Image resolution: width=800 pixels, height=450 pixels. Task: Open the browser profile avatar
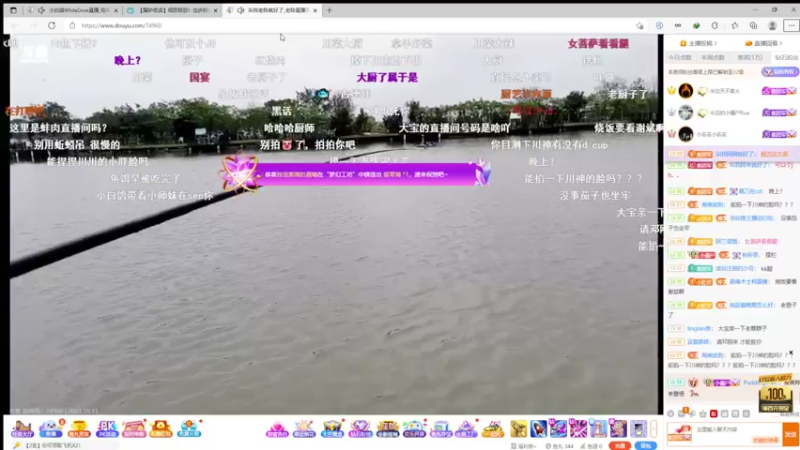tap(772, 26)
